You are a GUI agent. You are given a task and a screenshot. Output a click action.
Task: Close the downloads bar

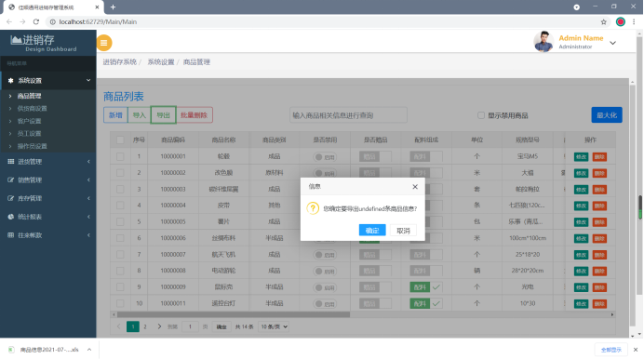pyautogui.click(x=636, y=350)
